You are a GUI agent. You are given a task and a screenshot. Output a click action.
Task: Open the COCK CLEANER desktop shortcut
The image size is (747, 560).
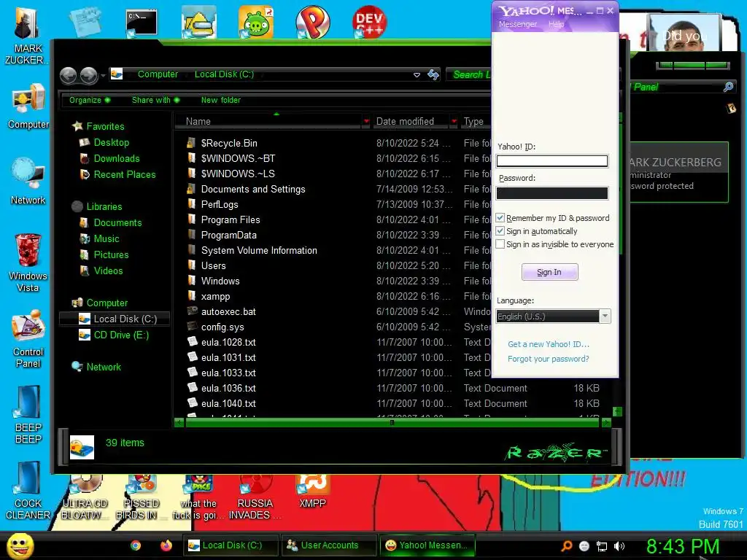[x=28, y=491]
